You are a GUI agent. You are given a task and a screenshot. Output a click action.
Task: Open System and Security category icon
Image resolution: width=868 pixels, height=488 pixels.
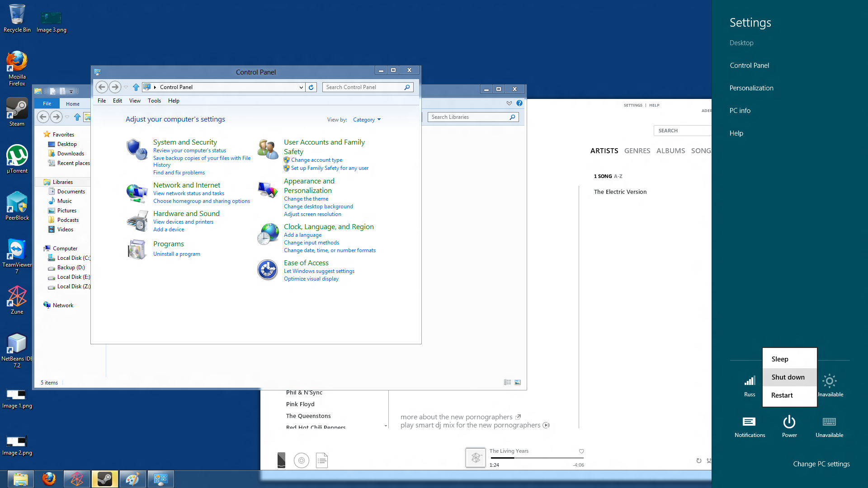(x=137, y=150)
